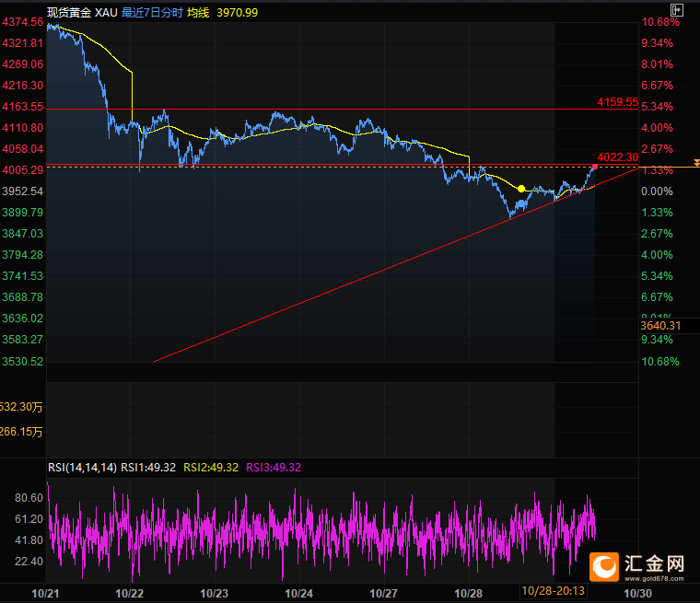Screen dimensions: 700x603
Task: Click the 10/27 date label
Action: tap(383, 593)
